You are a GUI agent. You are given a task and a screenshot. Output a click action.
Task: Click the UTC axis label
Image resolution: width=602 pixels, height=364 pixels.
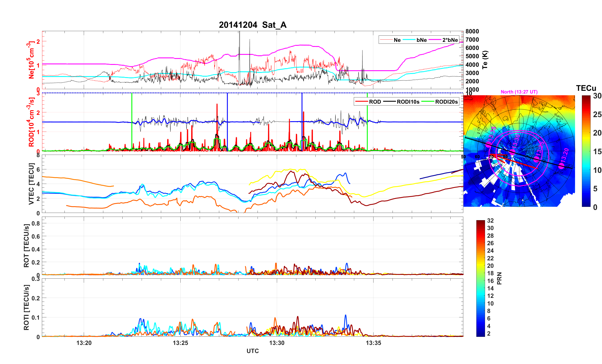[252, 351]
